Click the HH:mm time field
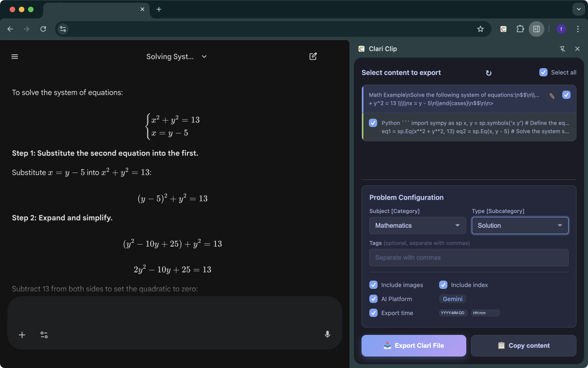This screenshot has height=368, width=588. [485, 313]
